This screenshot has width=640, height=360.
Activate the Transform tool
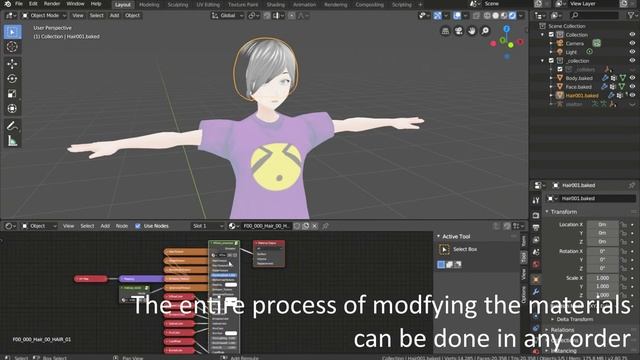12,109
